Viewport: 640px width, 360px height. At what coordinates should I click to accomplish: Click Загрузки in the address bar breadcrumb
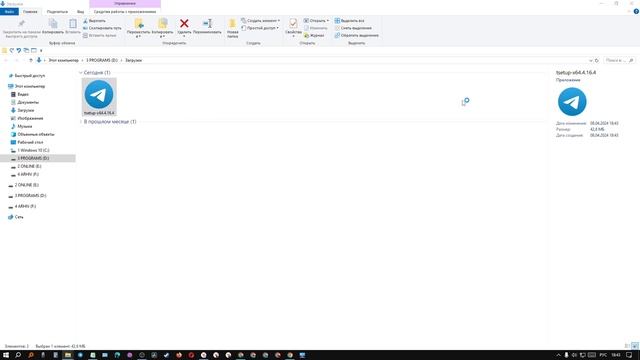point(133,60)
